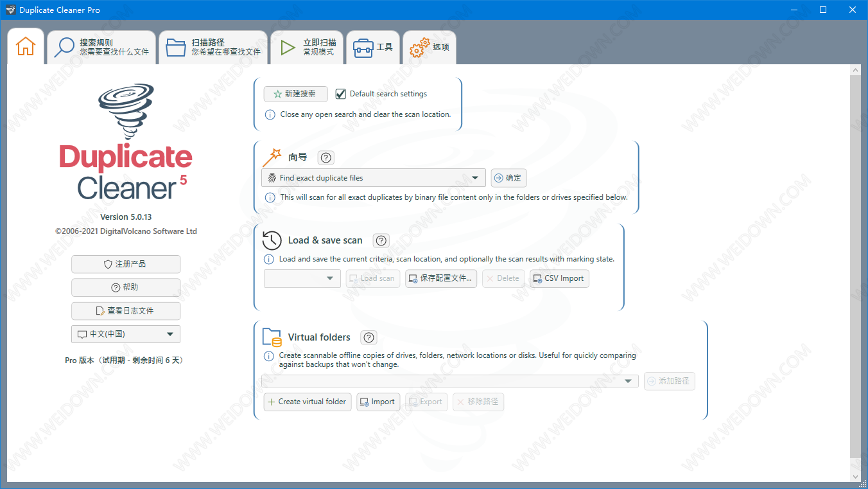The width and height of the screenshot is (868, 489).
Task: Click the 移除路径 button
Action: pyautogui.click(x=478, y=402)
